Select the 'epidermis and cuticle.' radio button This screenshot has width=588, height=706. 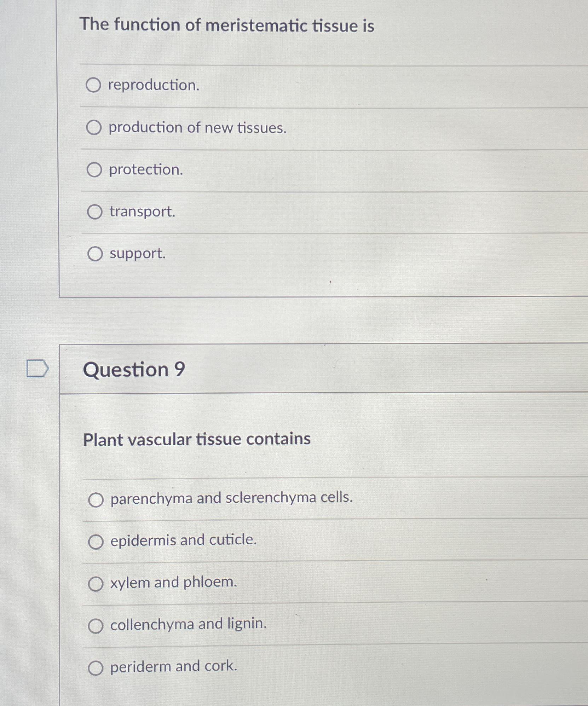pos(96,542)
